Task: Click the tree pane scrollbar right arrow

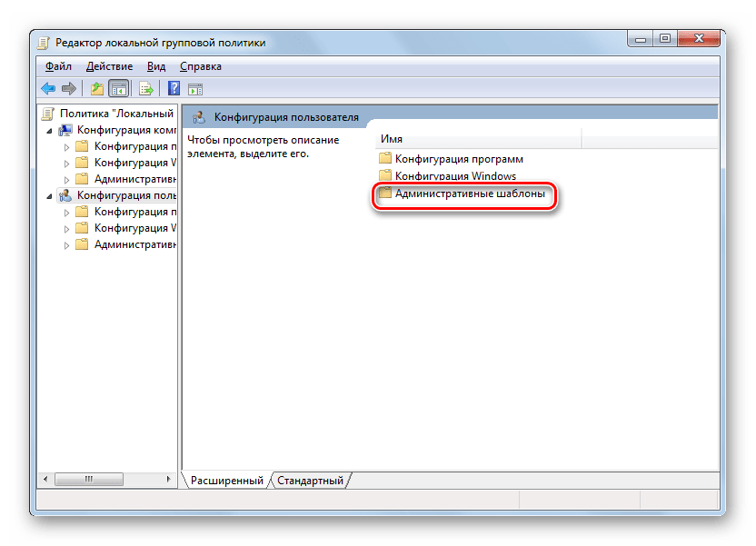Action: (x=168, y=479)
